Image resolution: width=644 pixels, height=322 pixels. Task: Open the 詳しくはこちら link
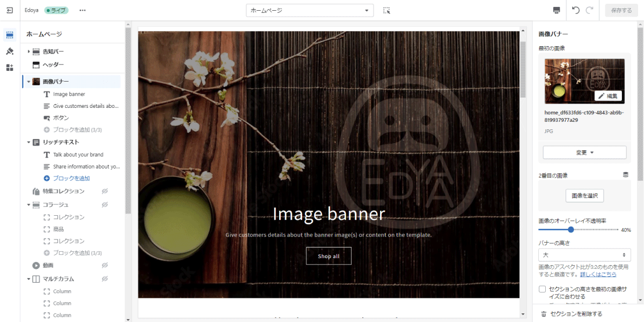598,274
